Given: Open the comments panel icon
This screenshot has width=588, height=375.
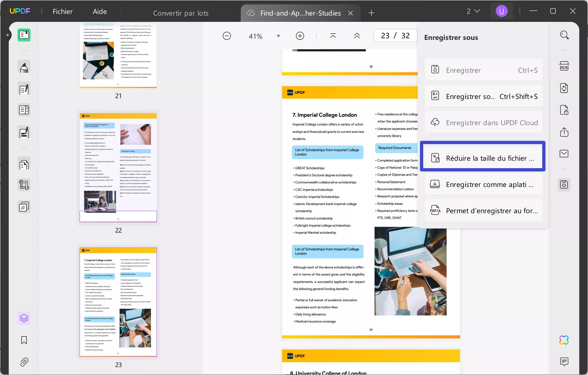Looking at the screenshot, I should pyautogui.click(x=564, y=362).
